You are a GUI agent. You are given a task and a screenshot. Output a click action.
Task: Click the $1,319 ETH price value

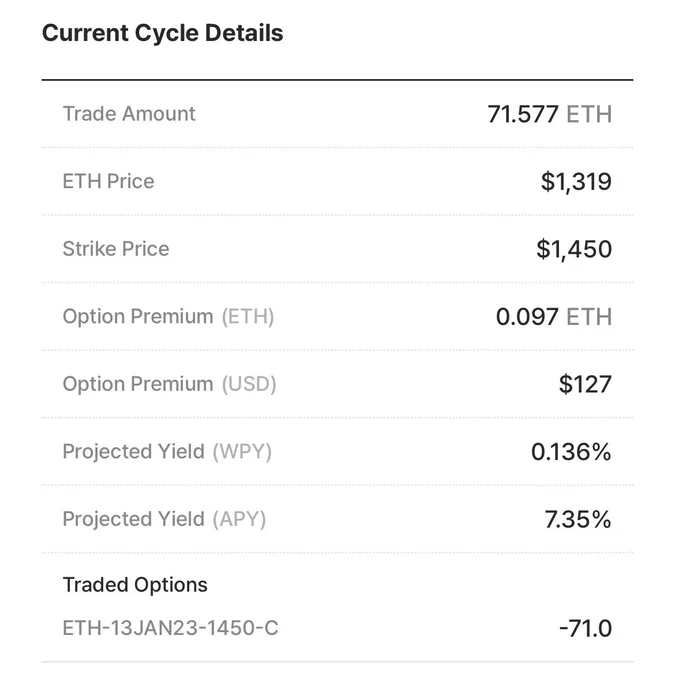[x=576, y=182]
